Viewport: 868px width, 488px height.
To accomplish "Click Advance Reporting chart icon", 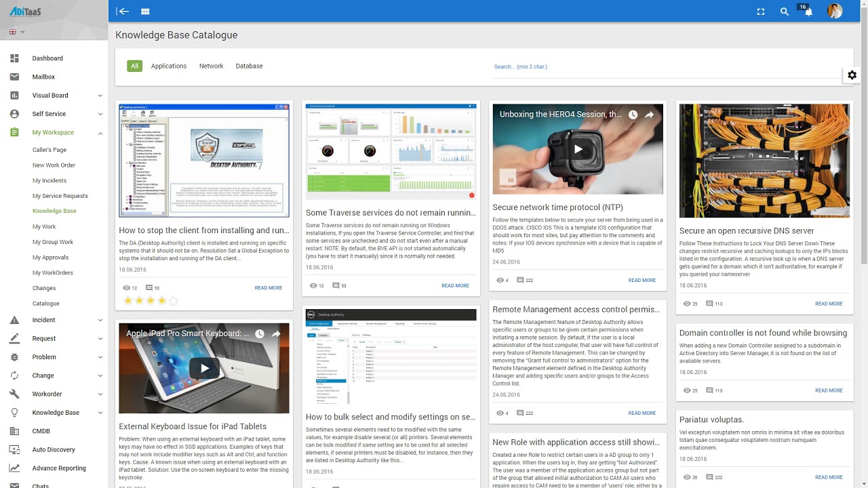I will click(x=14, y=468).
